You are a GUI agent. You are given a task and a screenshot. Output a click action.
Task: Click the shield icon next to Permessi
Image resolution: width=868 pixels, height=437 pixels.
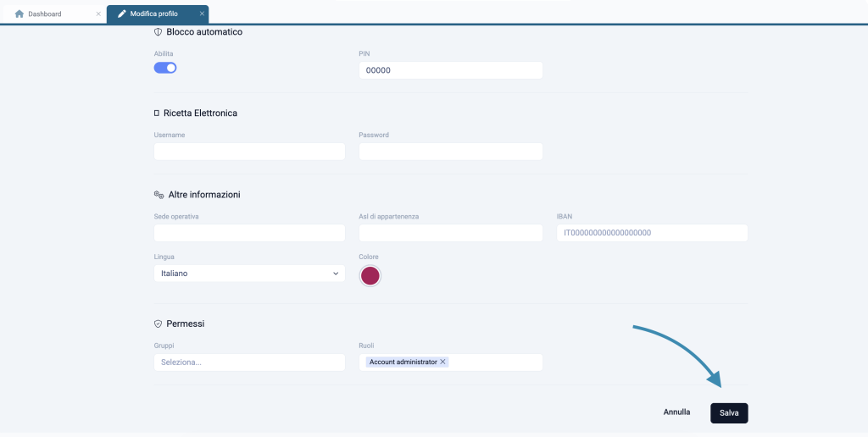[x=158, y=324]
